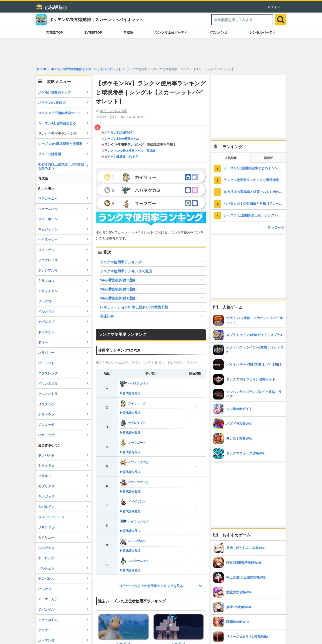Open ランクマ上位個体検索ツール sidebar item
This screenshot has height=644, width=322.
63,113
